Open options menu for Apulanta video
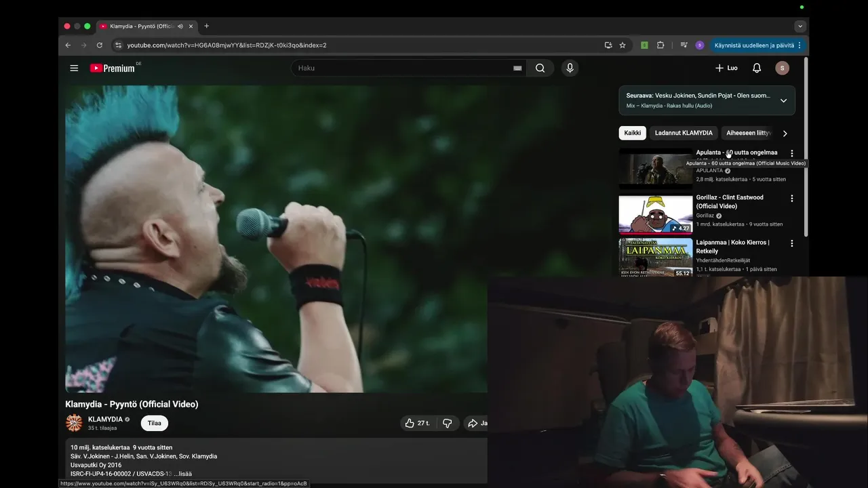This screenshot has height=488, width=868. (x=791, y=154)
